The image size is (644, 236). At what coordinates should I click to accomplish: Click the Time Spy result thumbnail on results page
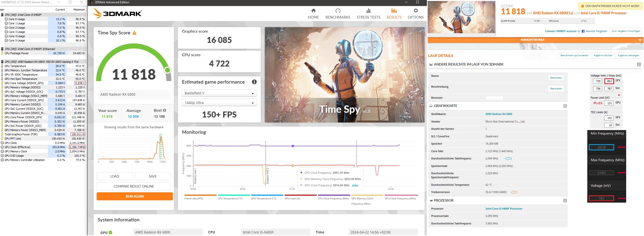tap(461, 17)
